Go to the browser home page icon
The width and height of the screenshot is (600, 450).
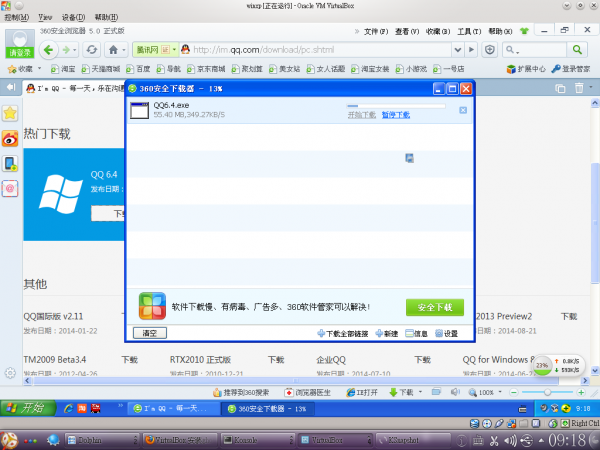[113, 50]
